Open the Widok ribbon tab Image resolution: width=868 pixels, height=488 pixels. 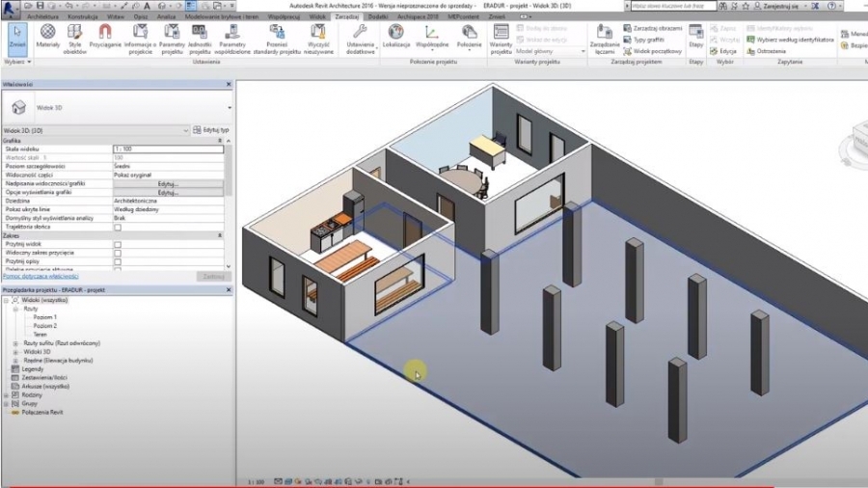point(317,17)
